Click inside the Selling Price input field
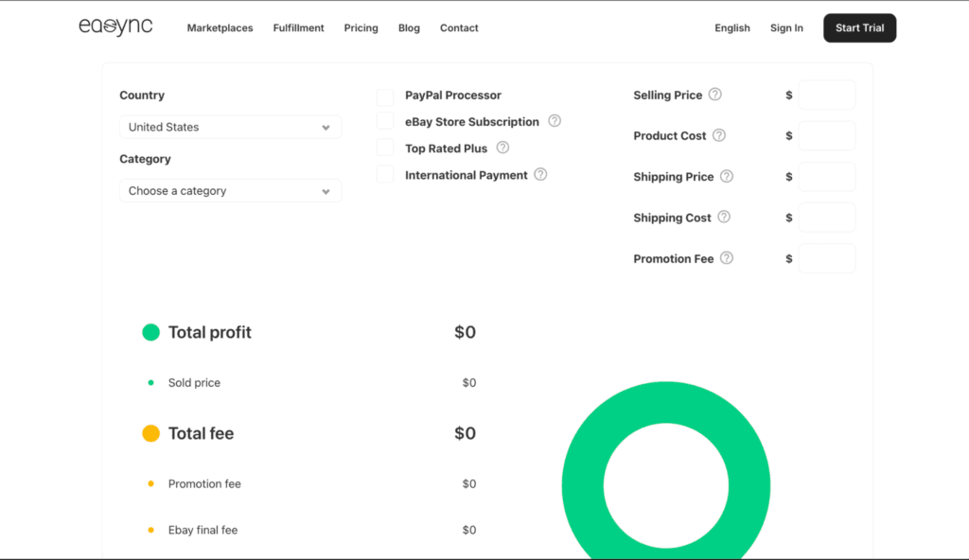This screenshot has height=560, width=969. [826, 95]
